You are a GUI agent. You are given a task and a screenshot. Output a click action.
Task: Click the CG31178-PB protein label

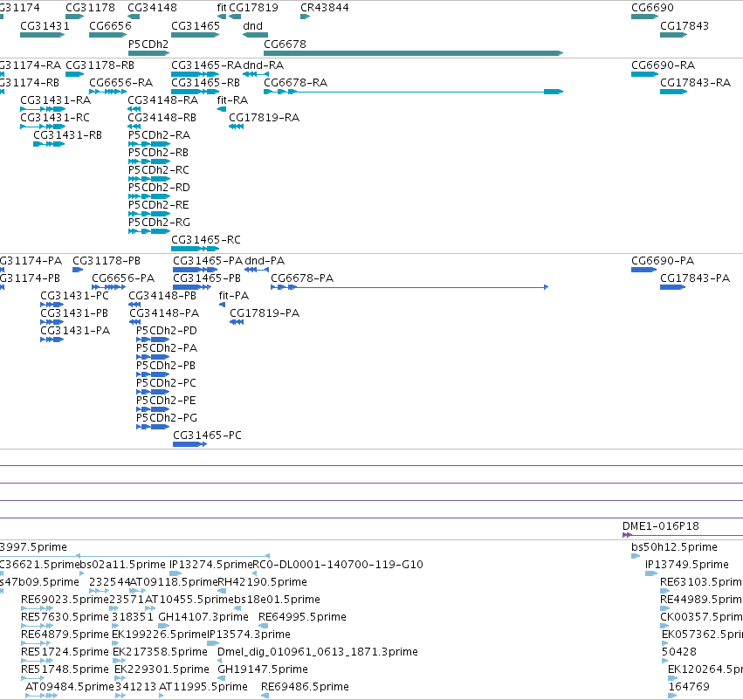(x=107, y=261)
